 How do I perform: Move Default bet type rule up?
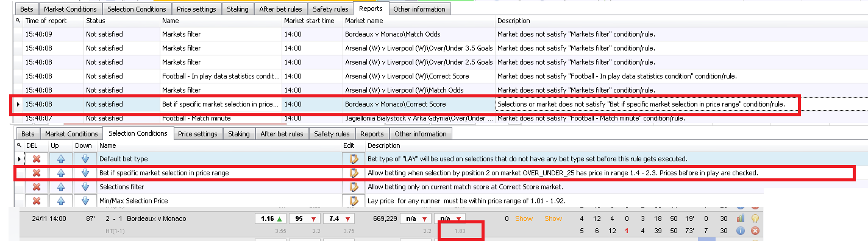60,159
